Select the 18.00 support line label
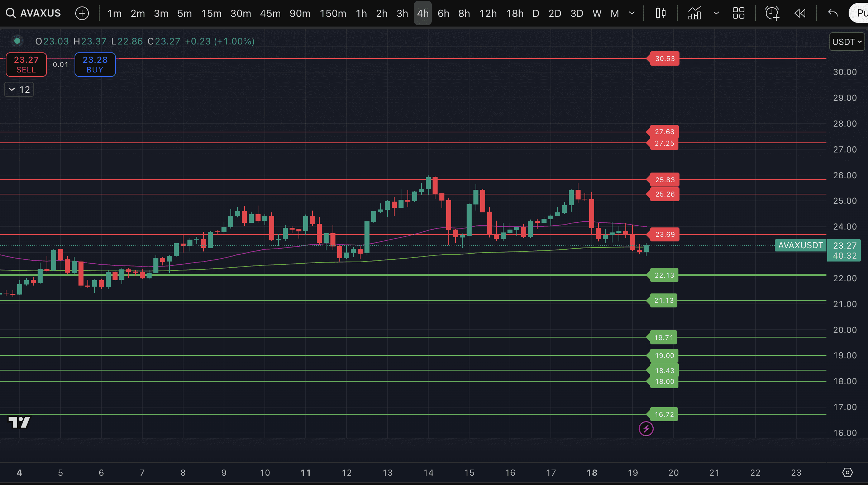The height and width of the screenshot is (485, 868). click(662, 381)
